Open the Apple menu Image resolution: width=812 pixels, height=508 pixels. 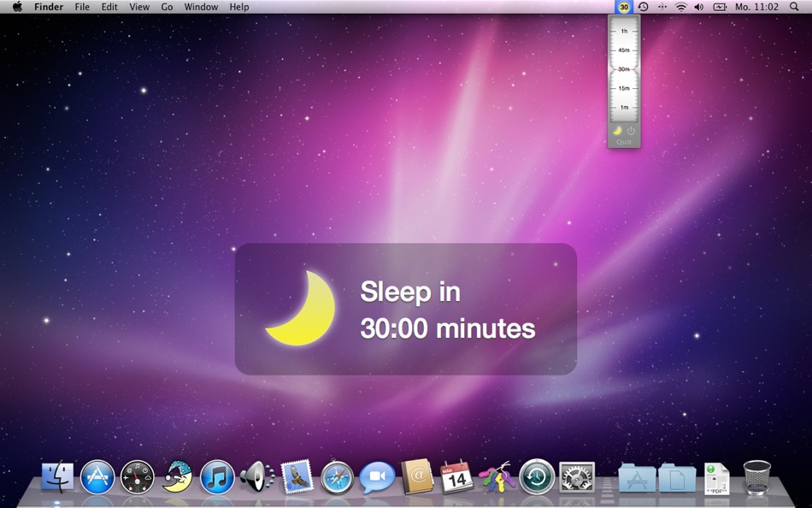coord(17,7)
